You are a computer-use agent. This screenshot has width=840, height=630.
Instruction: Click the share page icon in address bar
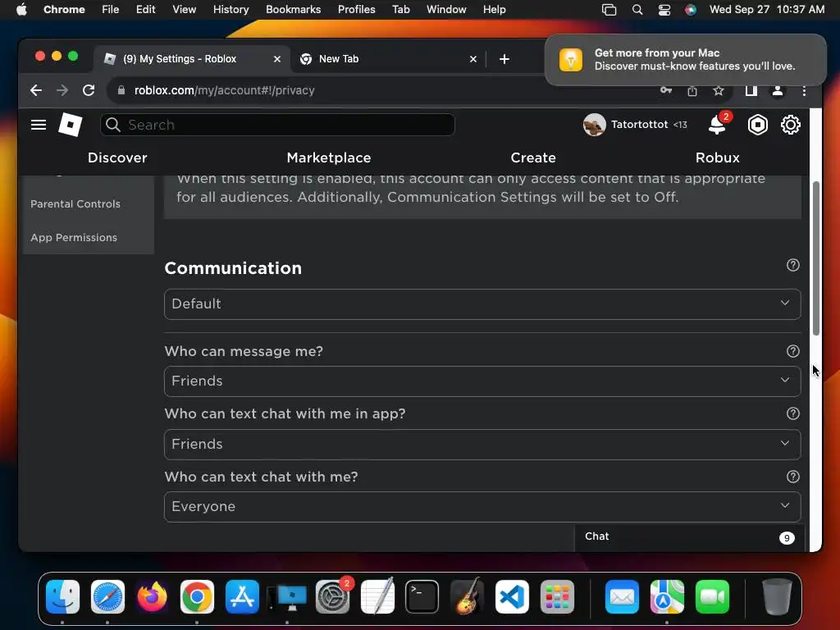[692, 90]
